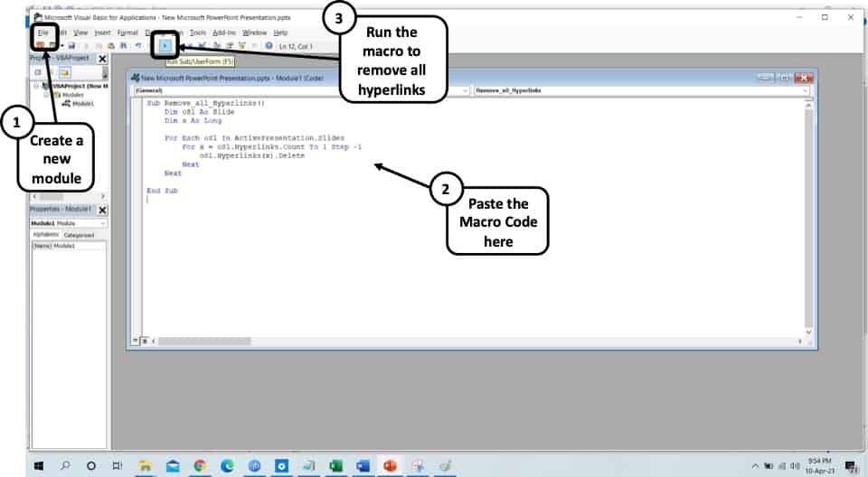The image size is (868, 477).
Task: Open Task View from the taskbar
Action: [118, 466]
